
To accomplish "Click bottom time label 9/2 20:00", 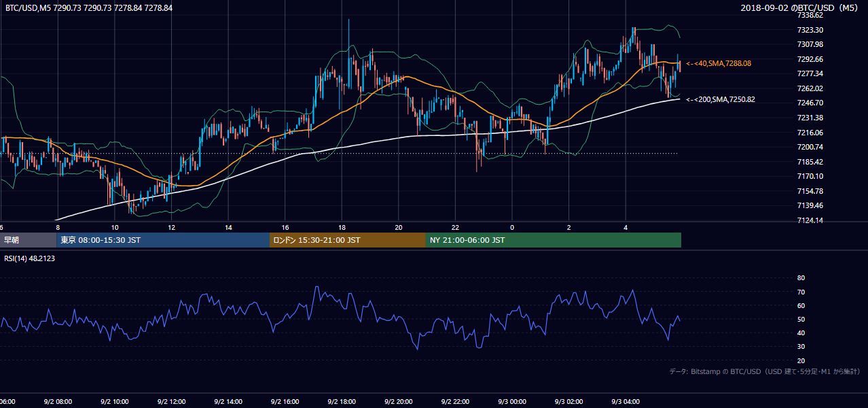I will (x=399, y=401).
